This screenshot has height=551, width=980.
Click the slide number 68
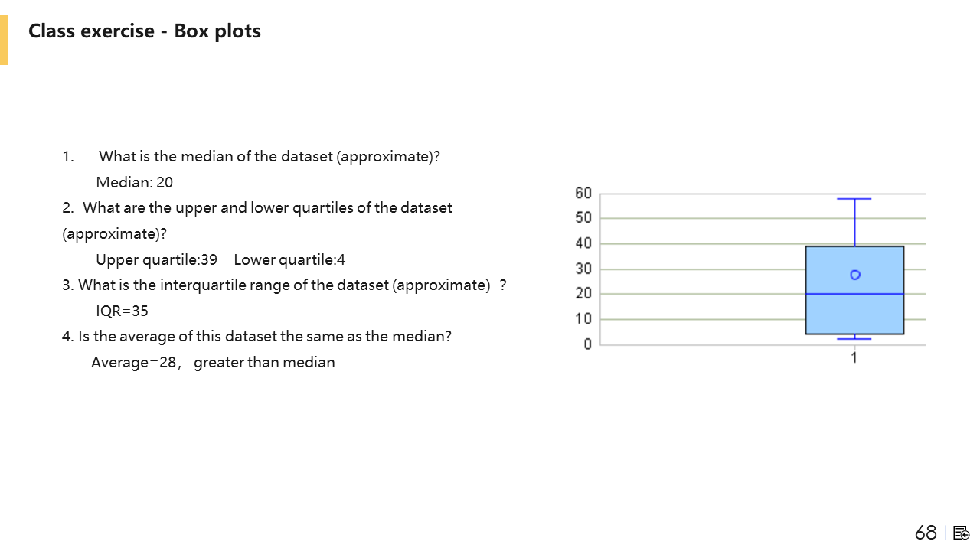tap(926, 533)
